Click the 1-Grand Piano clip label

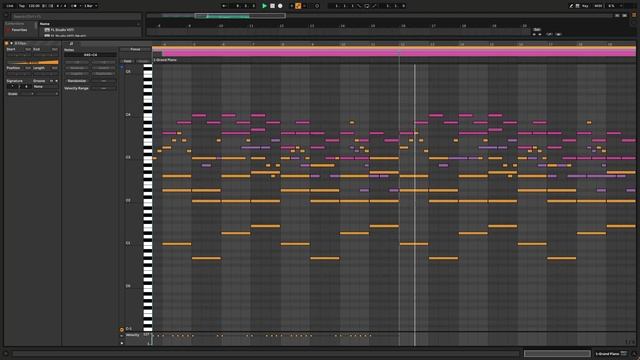[165, 60]
